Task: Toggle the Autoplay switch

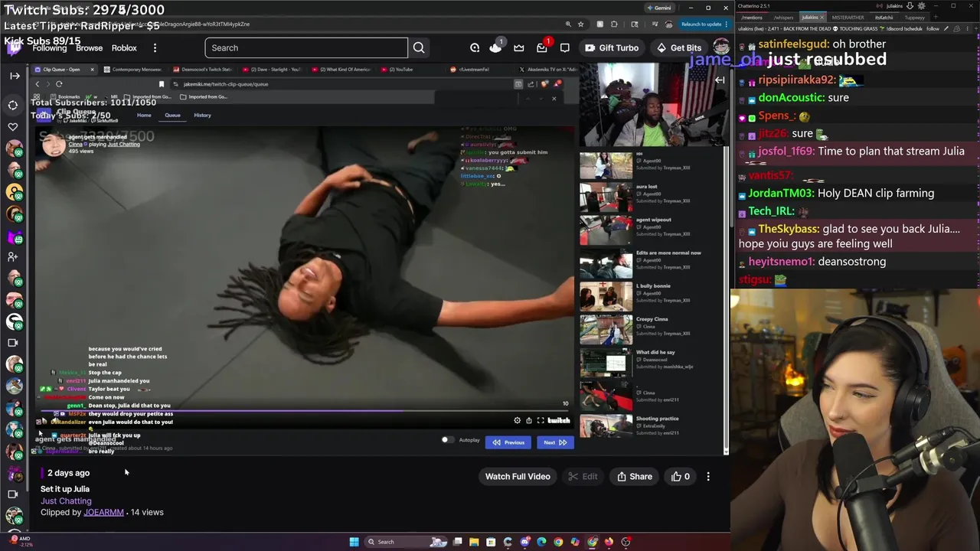Action: [447, 440]
